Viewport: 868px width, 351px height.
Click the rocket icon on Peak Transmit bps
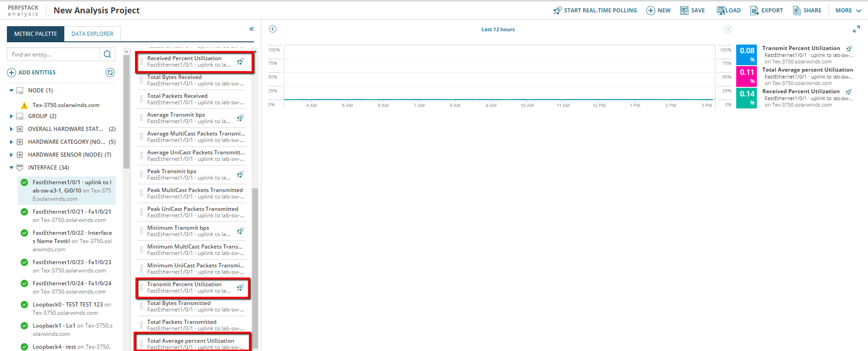click(x=240, y=175)
